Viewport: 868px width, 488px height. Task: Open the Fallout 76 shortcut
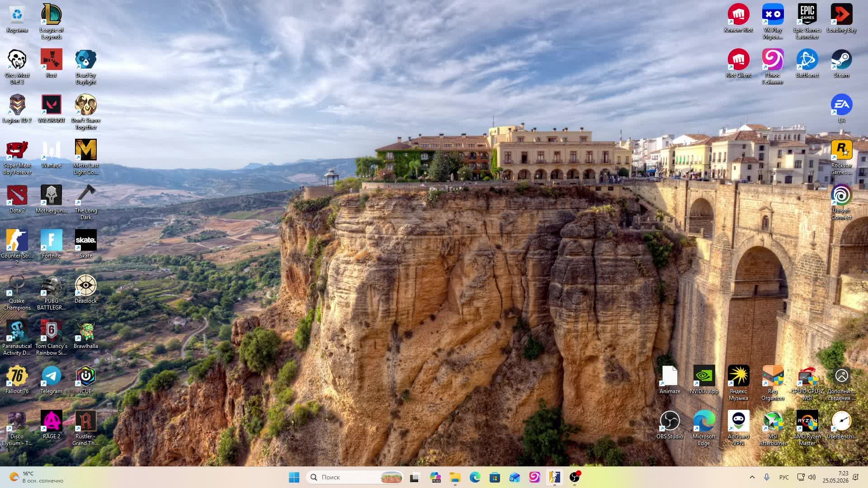point(17,380)
